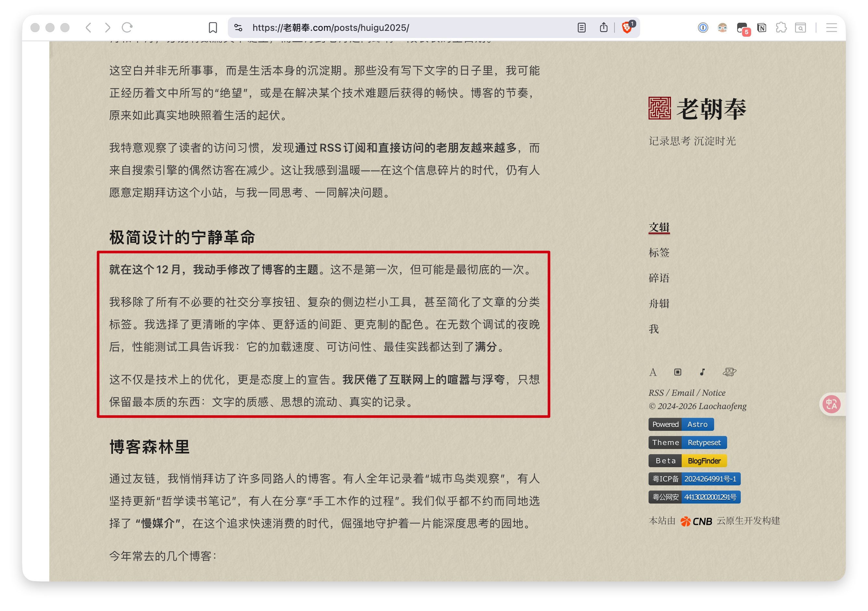Toggle background music note icon
Image resolution: width=868 pixels, height=611 pixels.
(x=702, y=372)
